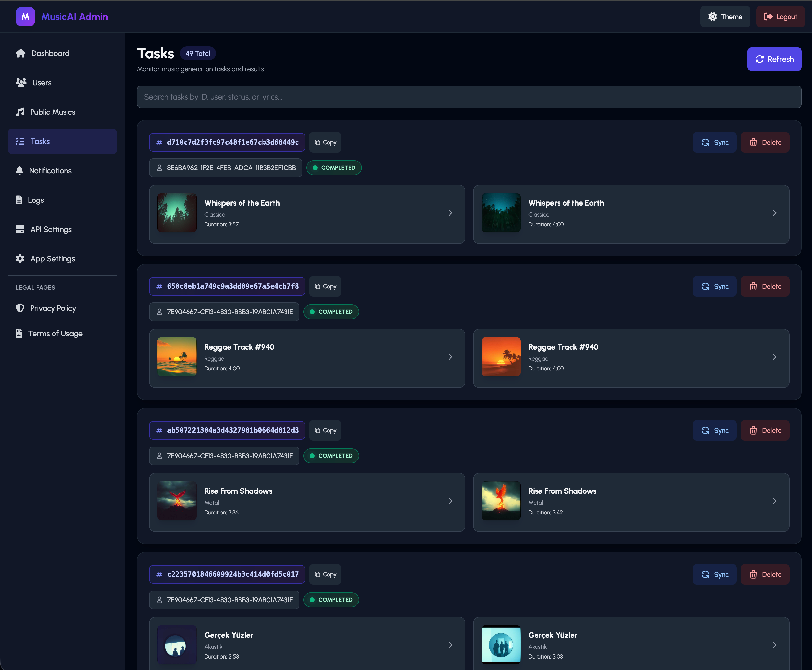Click the sun icon in Theme button

pos(713,17)
